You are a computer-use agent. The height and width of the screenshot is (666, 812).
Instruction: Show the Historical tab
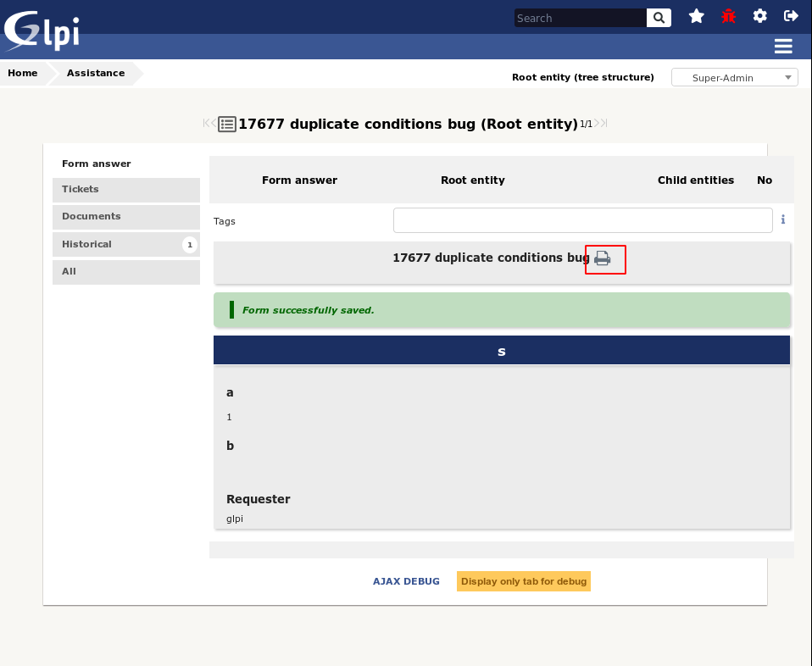[125, 244]
